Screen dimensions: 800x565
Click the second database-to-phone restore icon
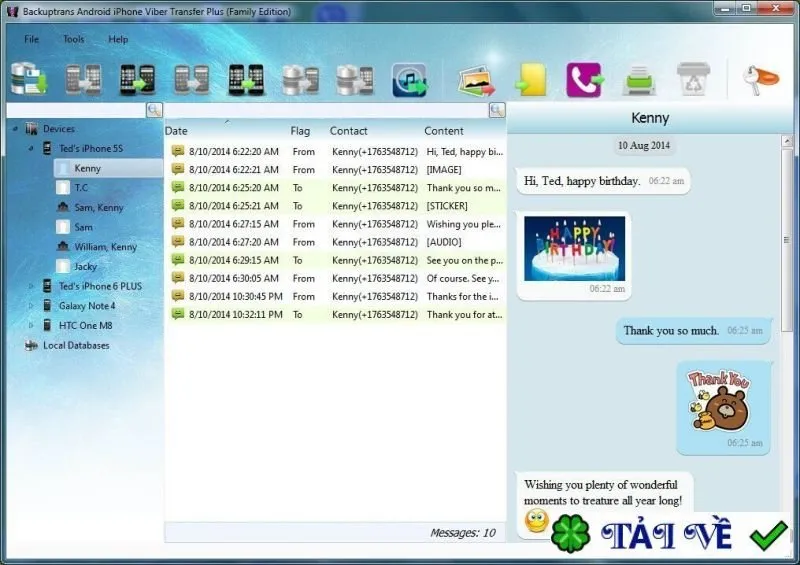click(x=355, y=80)
